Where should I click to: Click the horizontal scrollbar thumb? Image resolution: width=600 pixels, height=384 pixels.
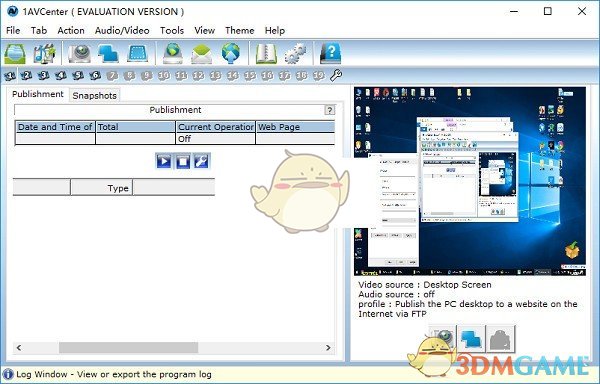[129, 348]
